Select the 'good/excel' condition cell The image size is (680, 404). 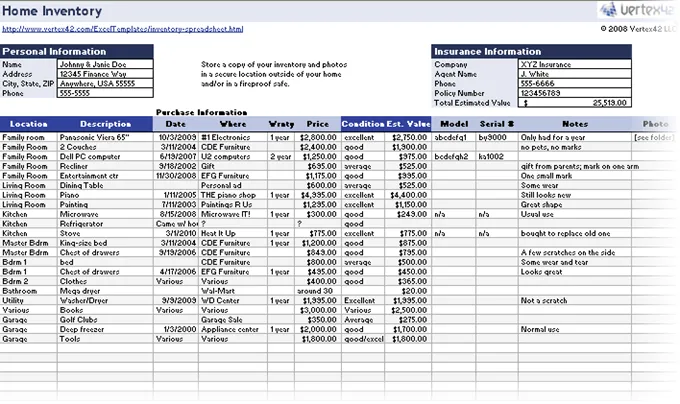pos(363,339)
